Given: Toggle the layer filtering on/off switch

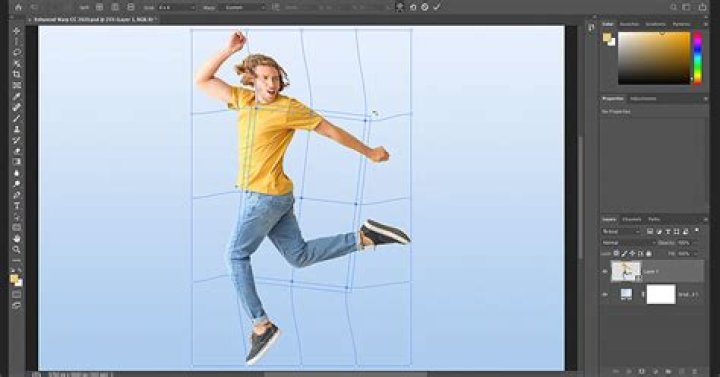Looking at the screenshot, I should pos(697,231).
